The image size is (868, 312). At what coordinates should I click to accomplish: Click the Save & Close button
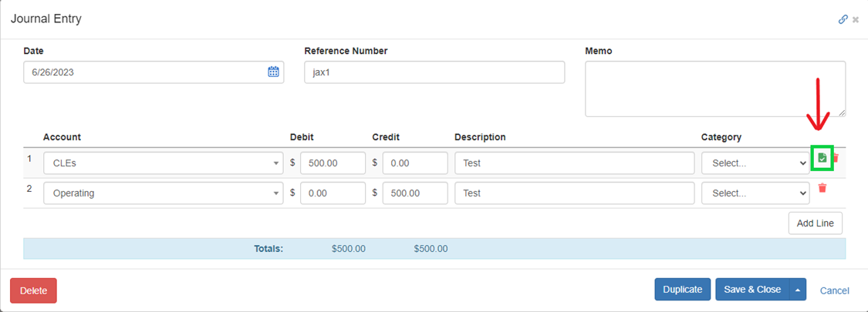point(752,290)
